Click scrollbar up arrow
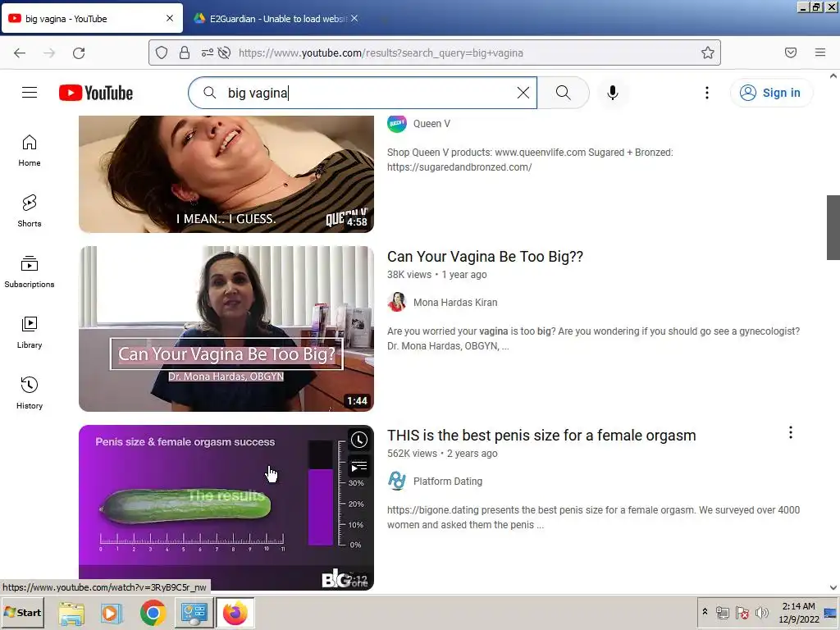Viewport: 840px width, 630px height. click(833, 76)
